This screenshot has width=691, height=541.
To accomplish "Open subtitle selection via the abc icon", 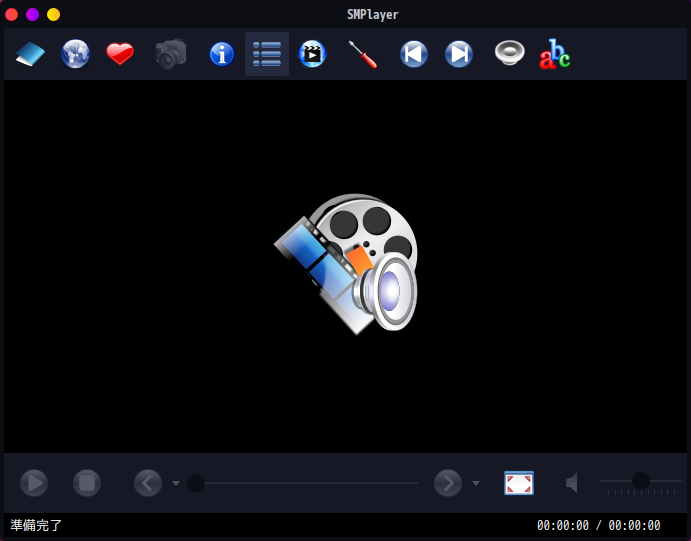I will coord(554,54).
